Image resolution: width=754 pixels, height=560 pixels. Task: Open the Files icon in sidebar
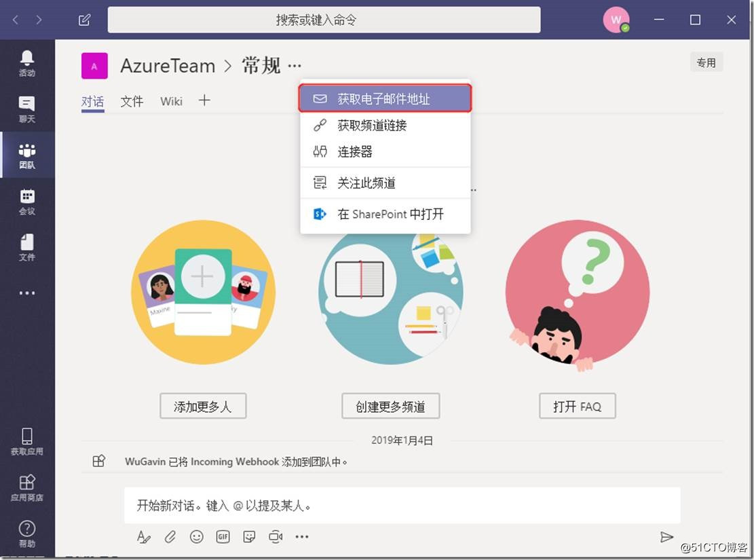click(27, 247)
